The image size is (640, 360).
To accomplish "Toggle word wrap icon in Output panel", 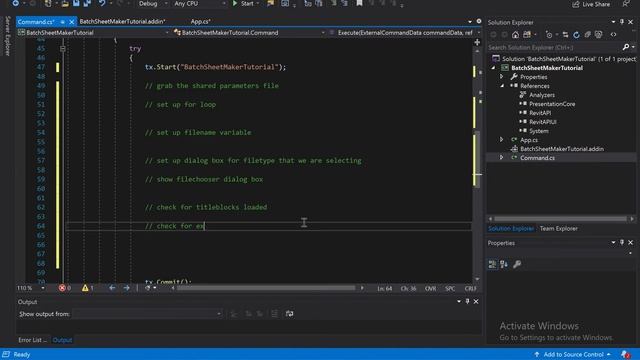I will (289, 314).
